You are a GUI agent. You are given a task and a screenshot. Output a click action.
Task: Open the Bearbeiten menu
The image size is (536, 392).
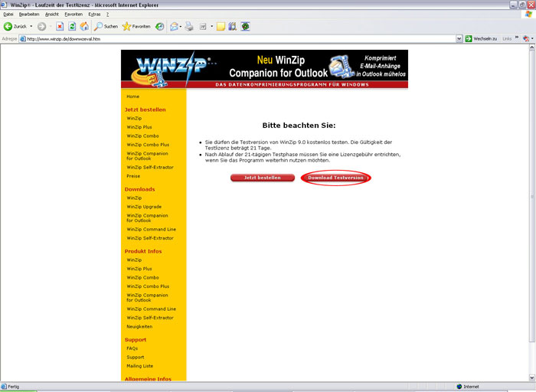click(29, 15)
